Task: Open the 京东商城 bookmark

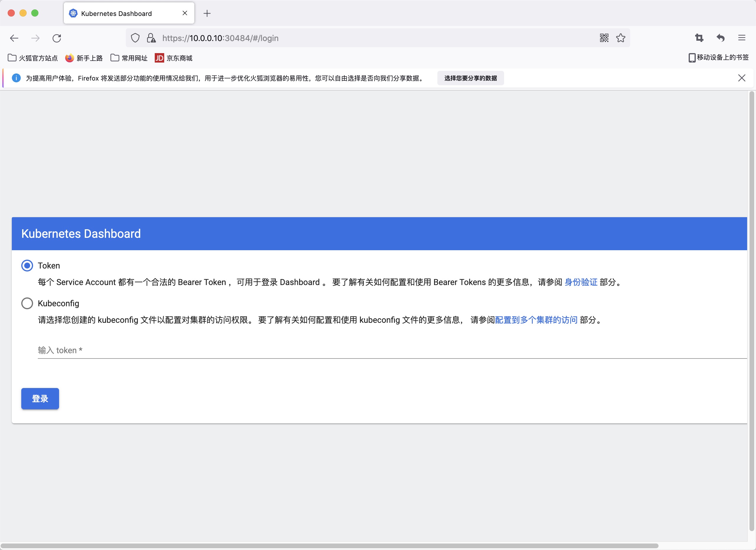Action: click(x=174, y=58)
